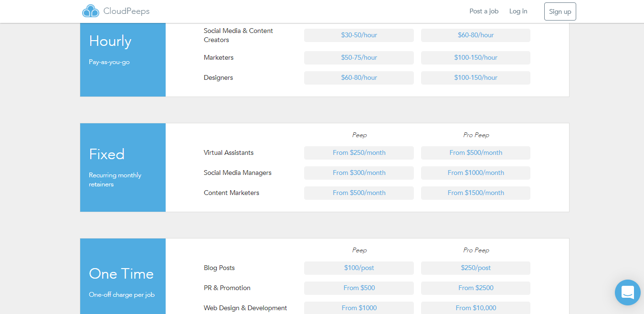Select From $1000/month Pro Peep Social Media Managers
644x314 pixels.
(x=475, y=173)
